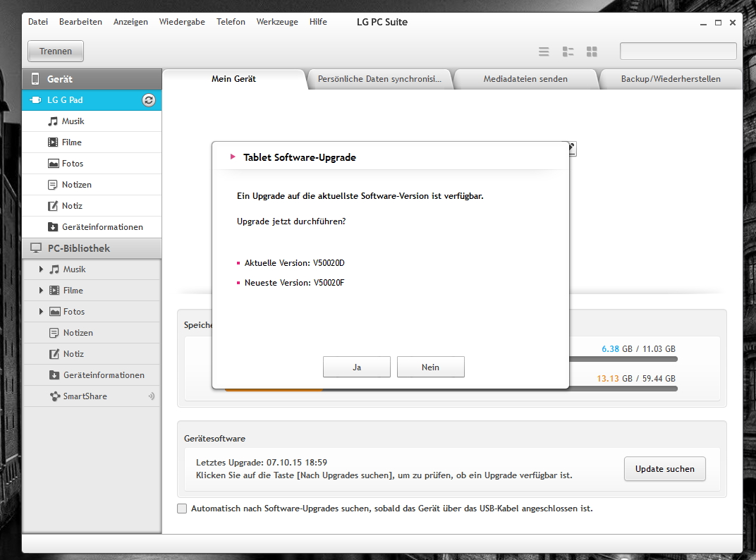
Task: Confirm upgrade with Ja button
Action: point(357,367)
